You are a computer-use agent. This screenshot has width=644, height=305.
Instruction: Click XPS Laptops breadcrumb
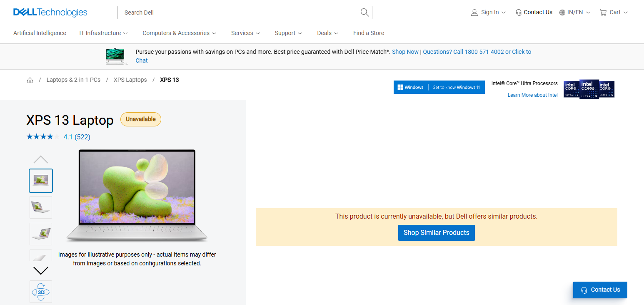(130, 80)
